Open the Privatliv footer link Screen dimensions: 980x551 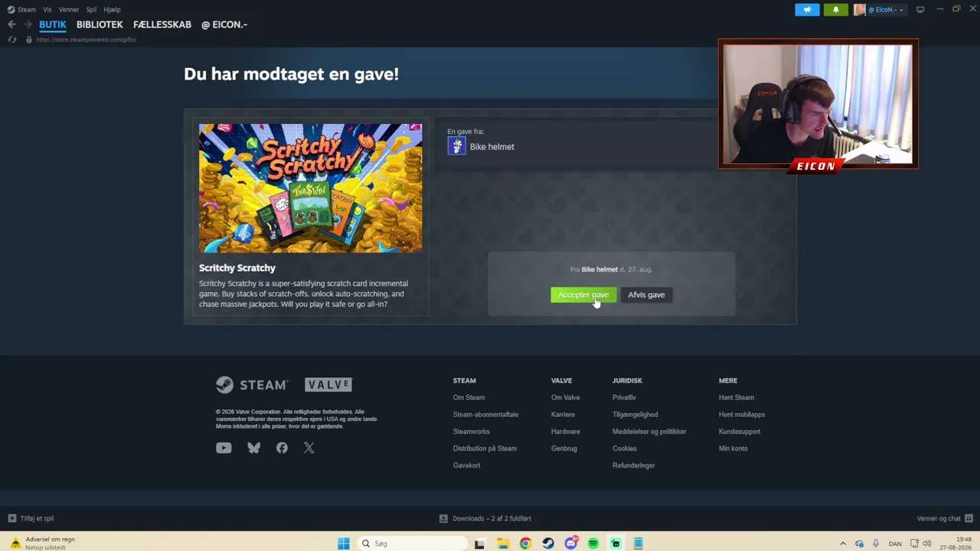coord(624,398)
